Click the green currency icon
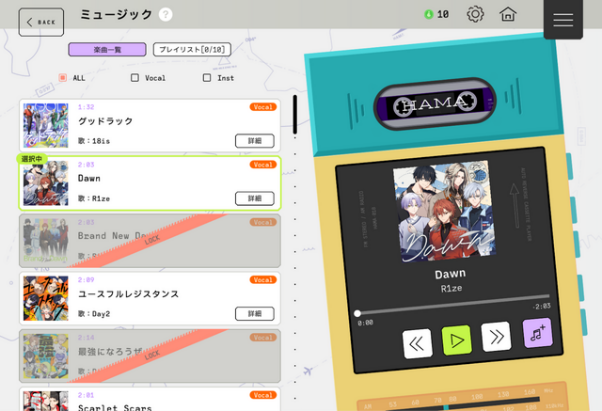602x411 pixels. 428,15
